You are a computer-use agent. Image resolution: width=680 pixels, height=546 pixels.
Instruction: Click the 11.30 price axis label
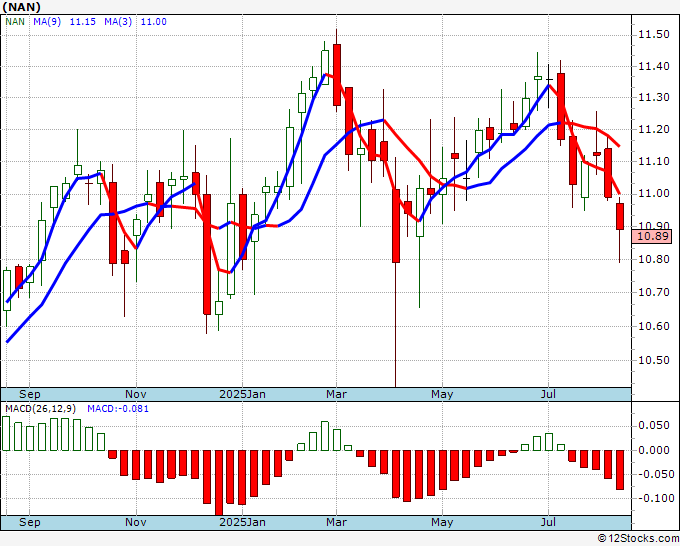[654, 97]
